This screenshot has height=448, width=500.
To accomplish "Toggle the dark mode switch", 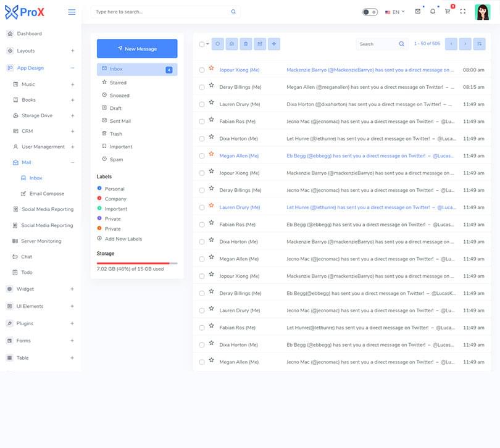I will (x=370, y=12).
